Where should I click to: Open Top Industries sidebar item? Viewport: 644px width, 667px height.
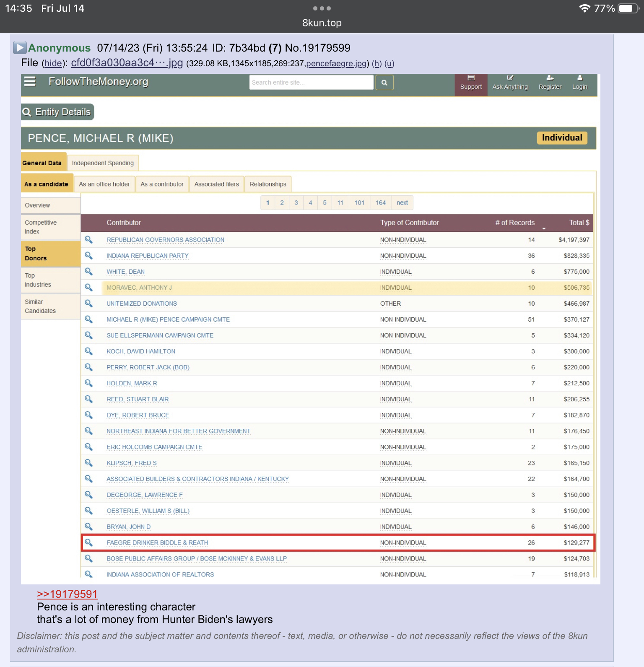pos(51,280)
